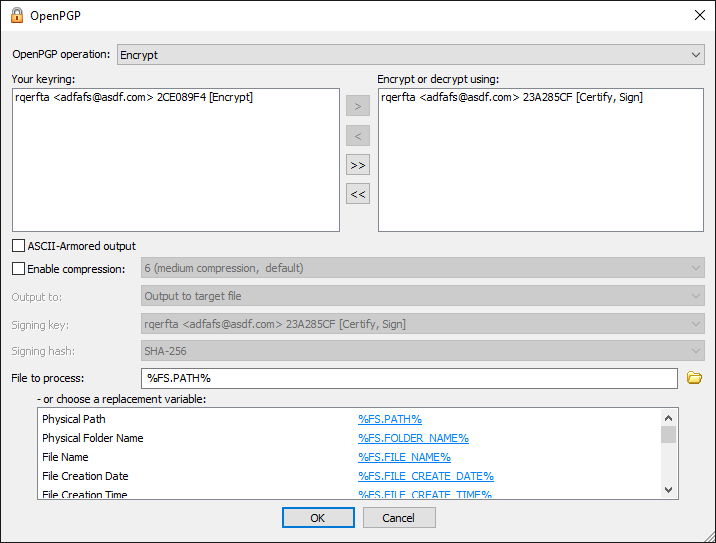Click the %FS.PATH% variable link
Image resolution: width=716 pixels, height=543 pixels.
pyautogui.click(x=390, y=419)
